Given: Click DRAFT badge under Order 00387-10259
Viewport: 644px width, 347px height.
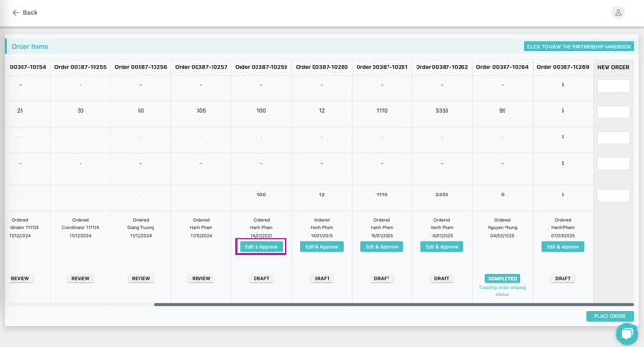Looking at the screenshot, I should pos(261,278).
